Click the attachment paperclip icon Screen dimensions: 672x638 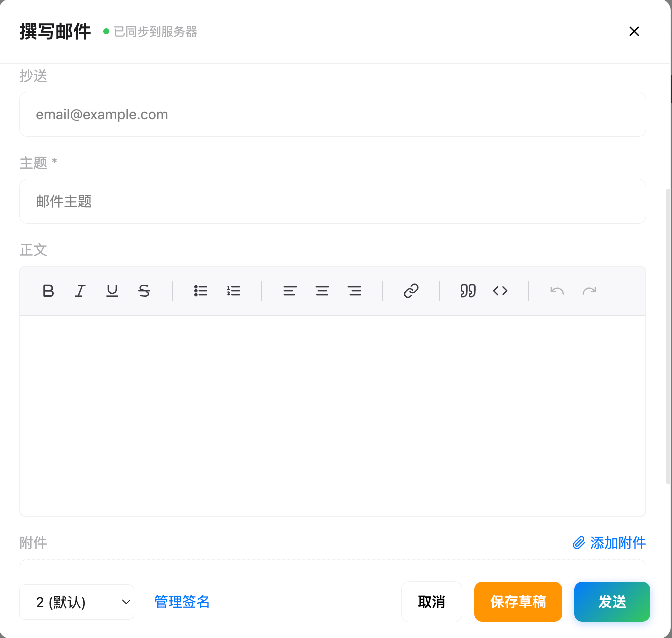(x=578, y=543)
